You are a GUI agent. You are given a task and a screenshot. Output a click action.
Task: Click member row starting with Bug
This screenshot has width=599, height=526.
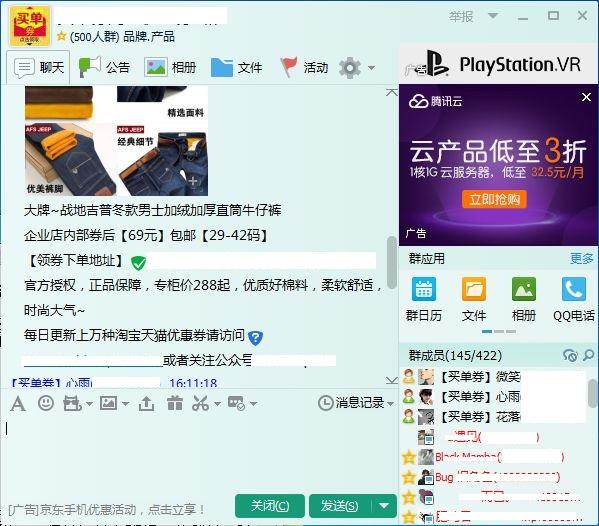click(494, 477)
